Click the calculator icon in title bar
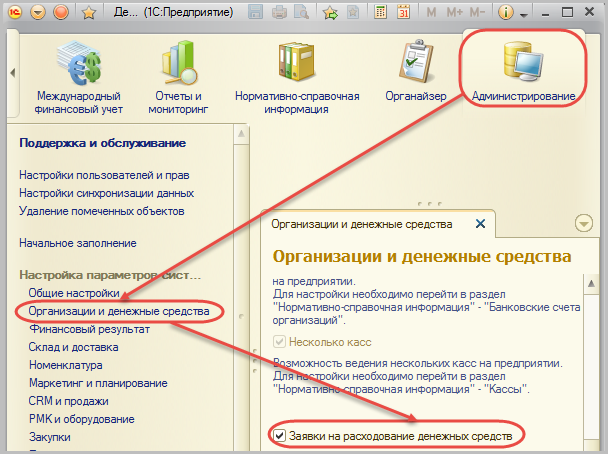608x454 pixels. coord(380,13)
